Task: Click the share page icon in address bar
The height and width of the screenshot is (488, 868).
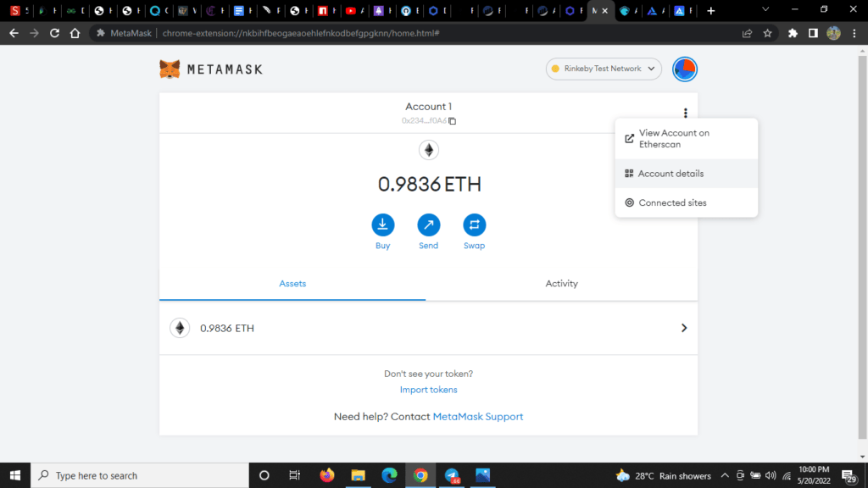Action: 747,33
